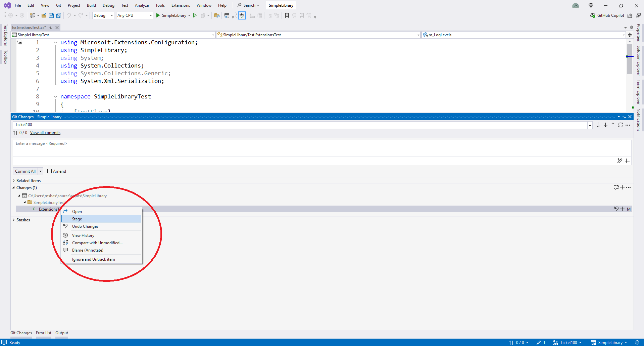Check the Amend checkbox
This screenshot has width=644, height=346.
click(50, 171)
